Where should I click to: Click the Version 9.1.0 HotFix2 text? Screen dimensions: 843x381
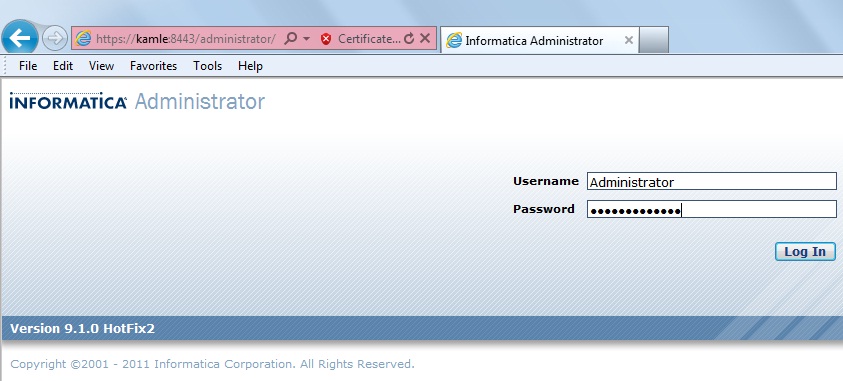click(83, 328)
